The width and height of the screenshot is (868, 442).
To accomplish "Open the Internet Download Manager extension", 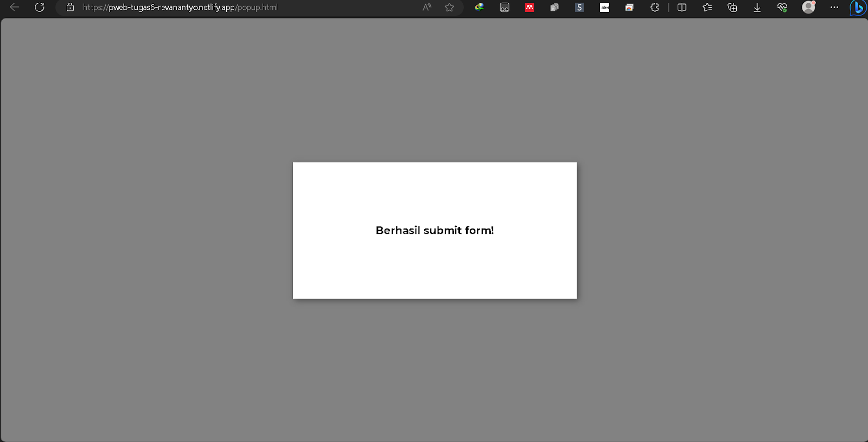I will [479, 7].
